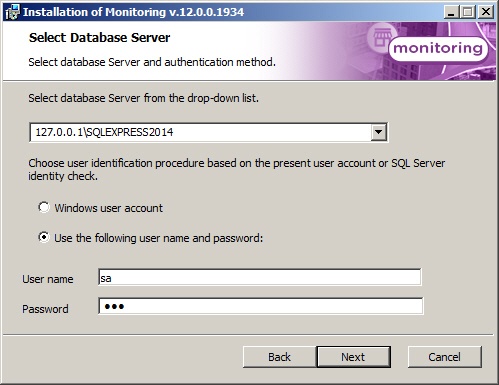This screenshot has height=385, width=499.
Task: Click the User name input field
Action: tap(260, 277)
